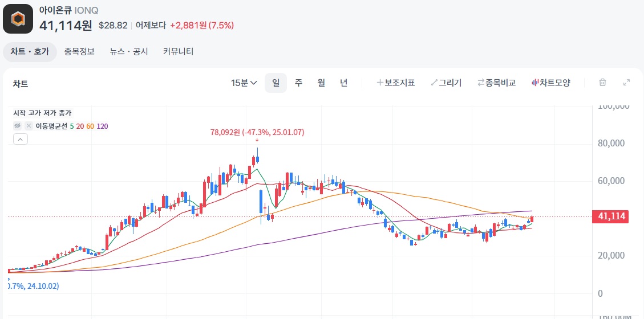Click the 120-day moving average label
This screenshot has height=319, width=644.
coord(102,126)
